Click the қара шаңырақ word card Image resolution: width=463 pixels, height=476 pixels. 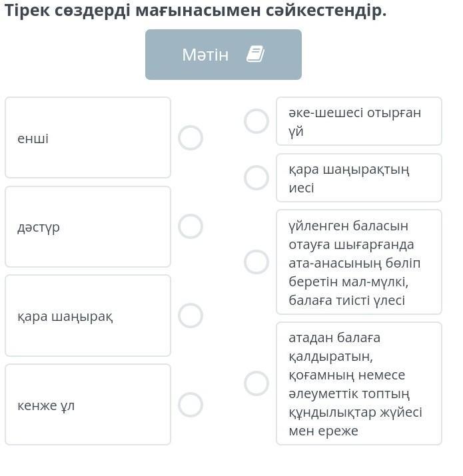tap(88, 316)
